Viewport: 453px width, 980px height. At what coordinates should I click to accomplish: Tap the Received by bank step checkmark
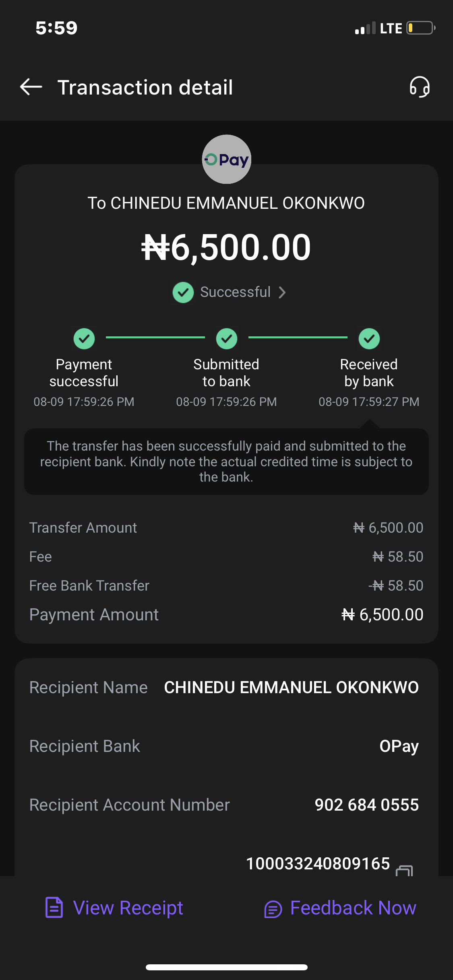(x=369, y=339)
